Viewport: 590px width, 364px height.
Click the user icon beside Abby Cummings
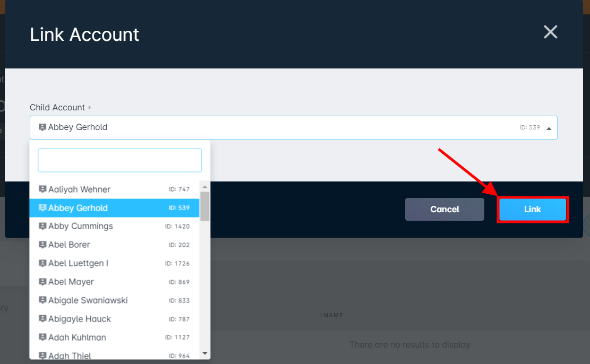[x=42, y=226]
